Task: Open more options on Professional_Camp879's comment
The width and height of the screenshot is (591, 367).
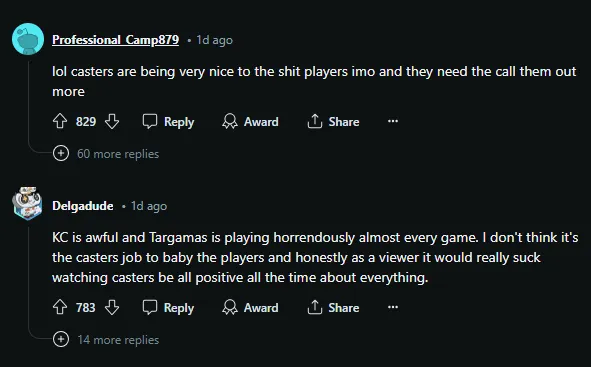Action: pos(393,121)
